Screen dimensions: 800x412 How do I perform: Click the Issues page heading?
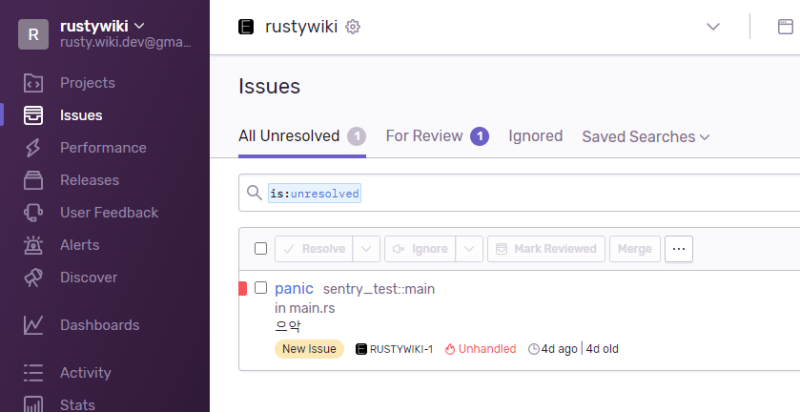269,86
